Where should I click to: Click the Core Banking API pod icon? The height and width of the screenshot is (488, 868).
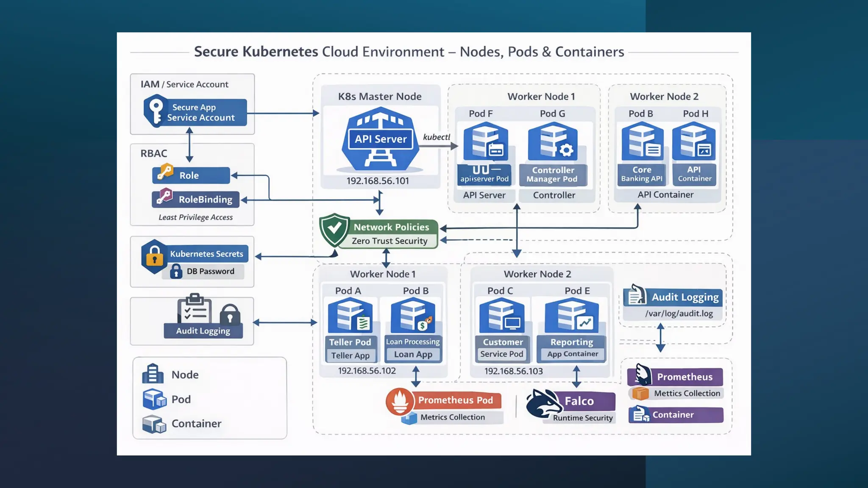(x=642, y=141)
